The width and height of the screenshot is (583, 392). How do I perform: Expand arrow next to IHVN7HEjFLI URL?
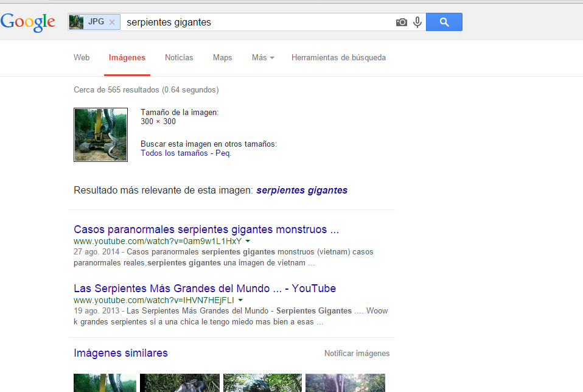(240, 299)
